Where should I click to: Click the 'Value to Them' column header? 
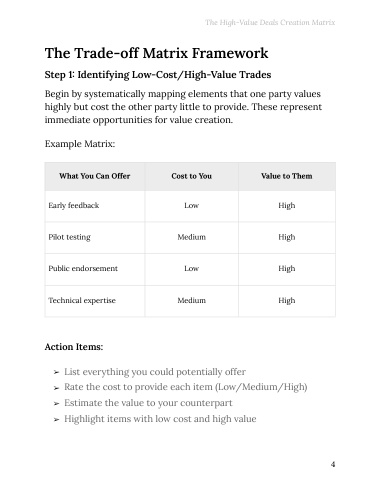[x=287, y=176]
